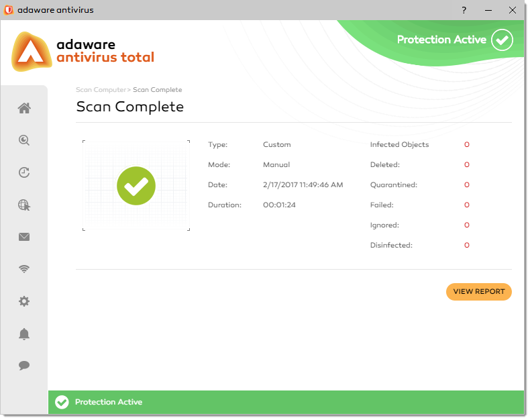
Task: Click the Disinfected: label
Action: click(x=391, y=245)
